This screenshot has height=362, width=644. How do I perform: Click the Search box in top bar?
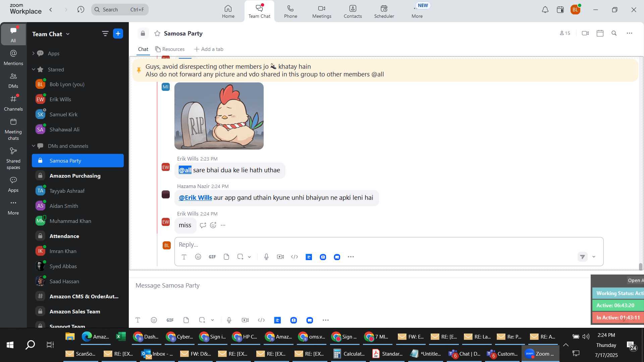click(120, 10)
